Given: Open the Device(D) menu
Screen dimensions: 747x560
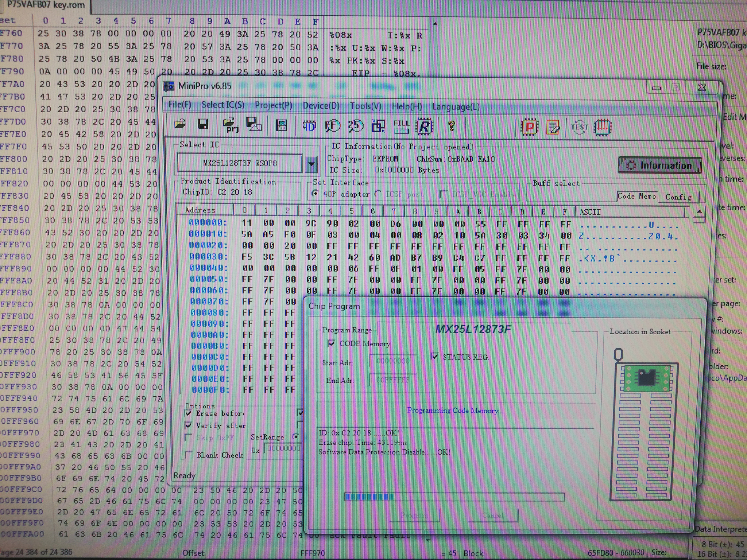Looking at the screenshot, I should coord(321,106).
